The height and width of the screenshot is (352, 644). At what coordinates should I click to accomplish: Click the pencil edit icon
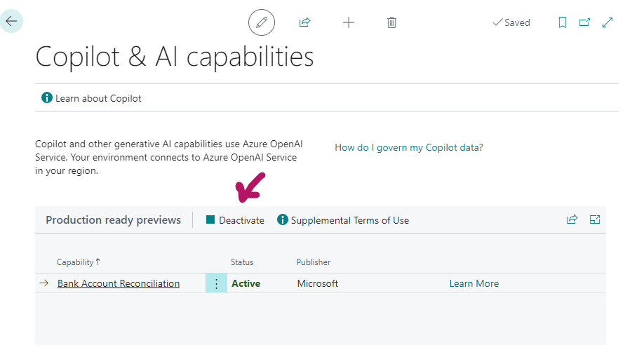(x=262, y=22)
